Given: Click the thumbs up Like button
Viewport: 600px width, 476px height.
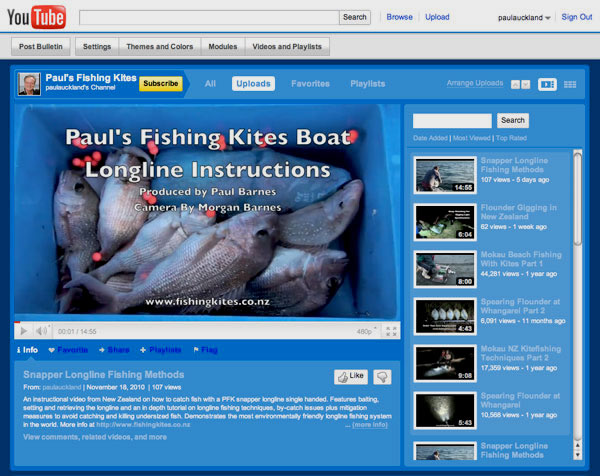Looking at the screenshot, I should (351, 377).
